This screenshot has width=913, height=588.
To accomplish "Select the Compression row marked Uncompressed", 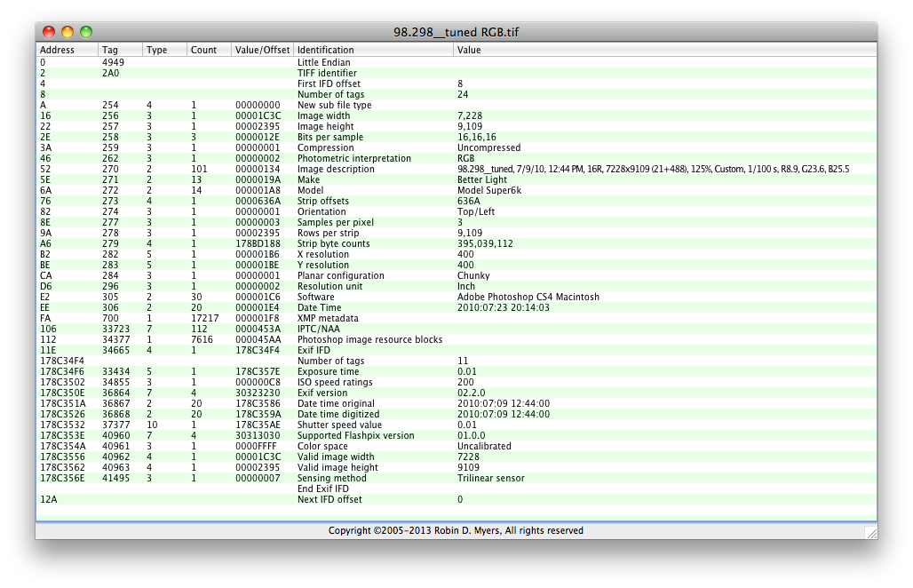I will click(x=355, y=147).
